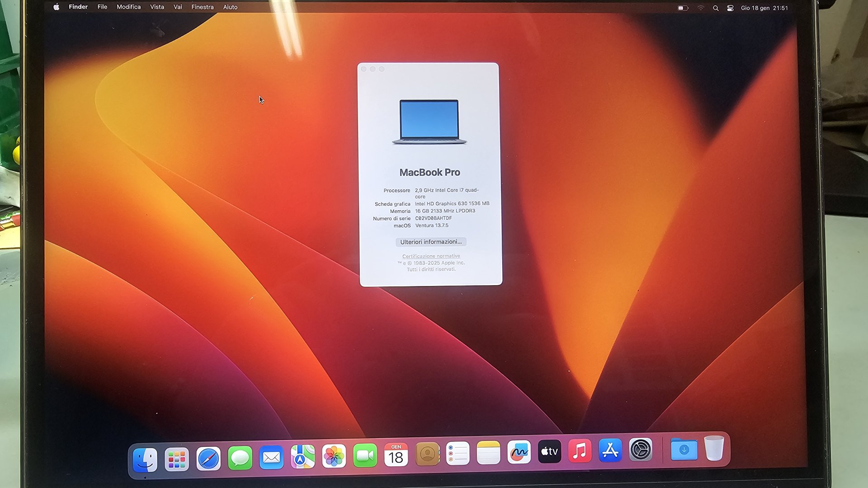This screenshot has width=868, height=488.
Task: Launch Maps from the Dock
Action: pos(302,457)
